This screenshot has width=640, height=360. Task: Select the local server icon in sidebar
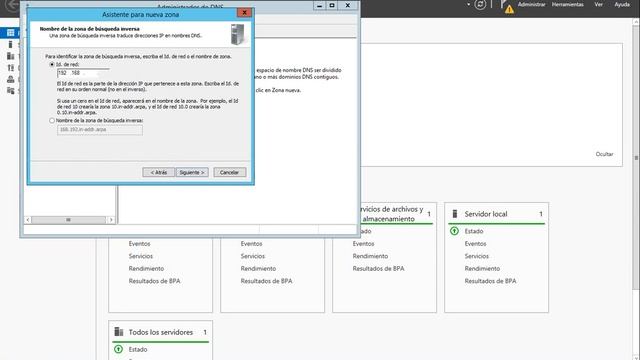[11, 44]
